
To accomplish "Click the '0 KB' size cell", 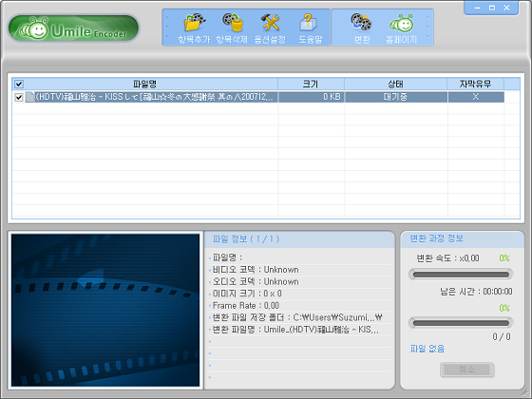I will coord(312,97).
